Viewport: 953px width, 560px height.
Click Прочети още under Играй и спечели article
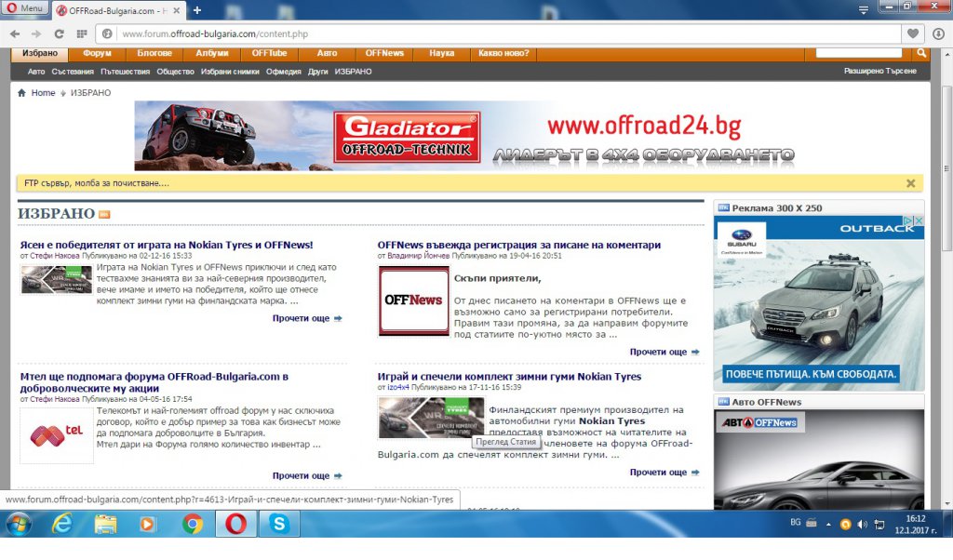click(664, 472)
